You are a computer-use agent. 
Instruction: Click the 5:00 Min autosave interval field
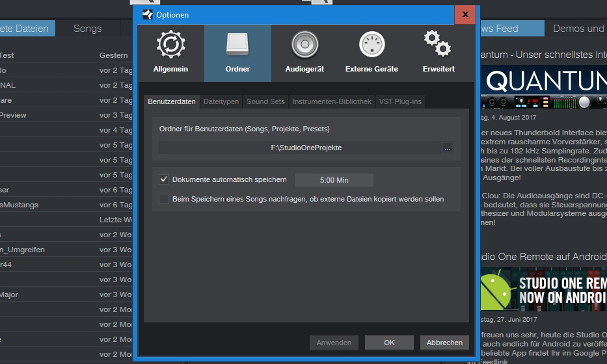[x=334, y=180]
